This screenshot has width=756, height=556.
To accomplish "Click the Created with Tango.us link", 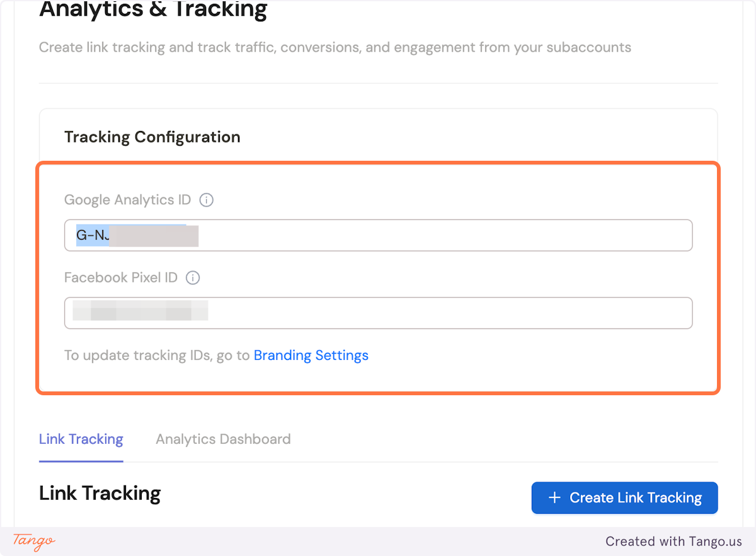I will point(673,541).
